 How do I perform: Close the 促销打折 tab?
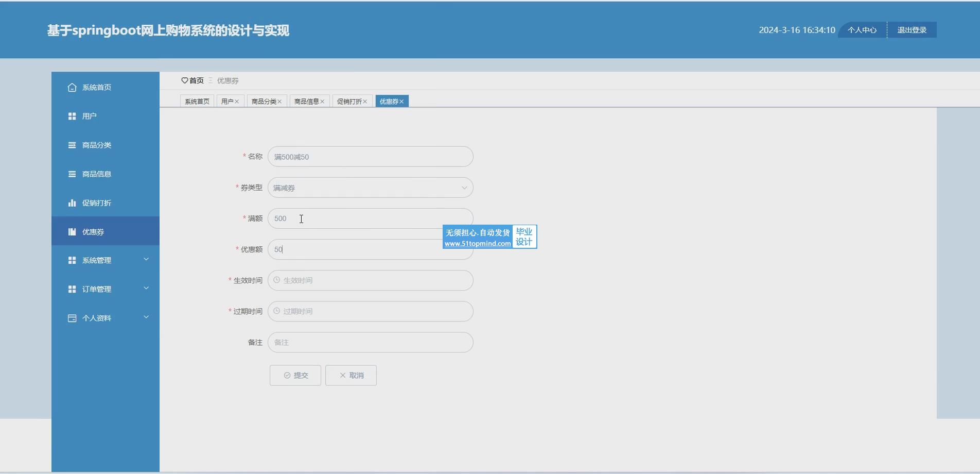tap(365, 101)
